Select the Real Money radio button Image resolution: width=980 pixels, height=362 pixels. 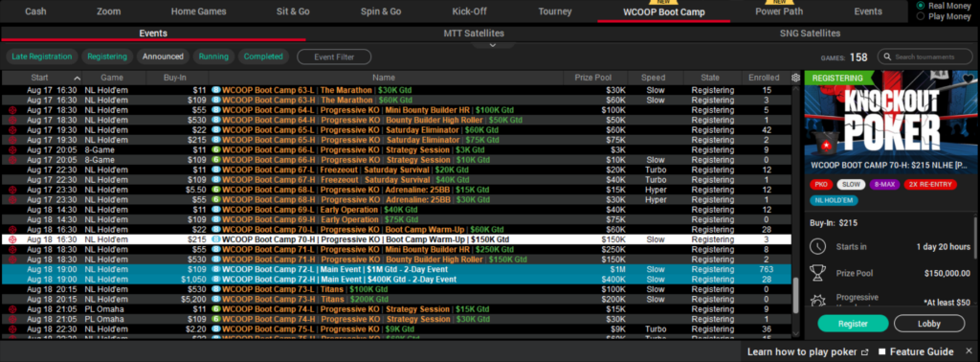921,5
